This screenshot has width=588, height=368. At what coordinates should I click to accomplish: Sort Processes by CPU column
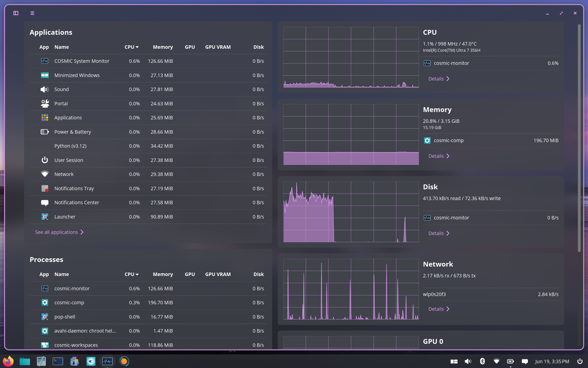131,274
